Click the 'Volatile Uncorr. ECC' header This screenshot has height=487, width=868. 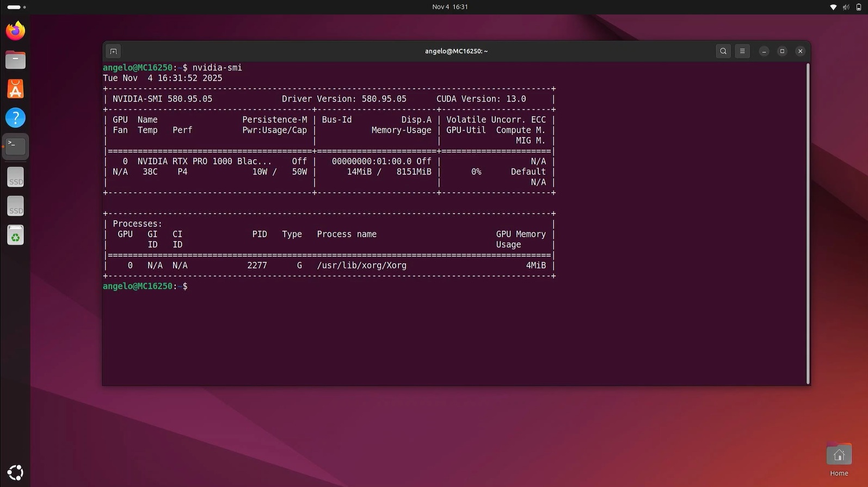pos(496,120)
